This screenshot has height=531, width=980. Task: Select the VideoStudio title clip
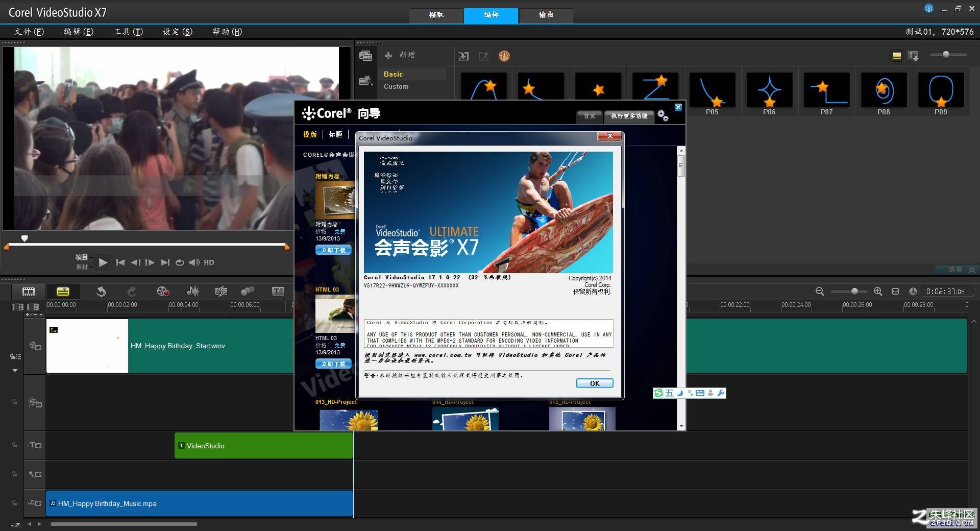point(263,446)
